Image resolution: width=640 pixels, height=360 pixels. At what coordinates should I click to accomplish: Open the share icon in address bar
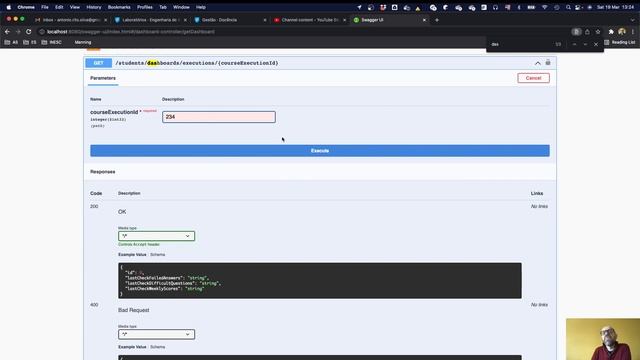587,32
